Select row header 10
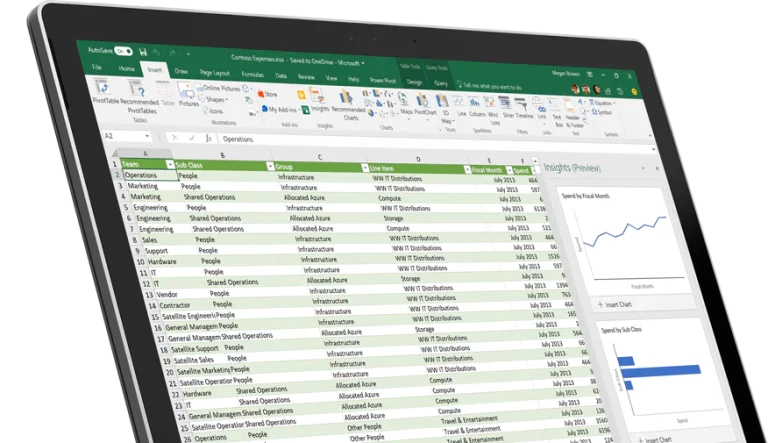 140,262
